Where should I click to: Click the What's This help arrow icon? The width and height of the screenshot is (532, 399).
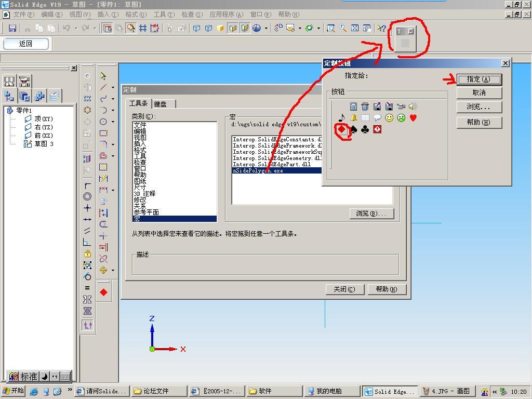click(x=381, y=28)
